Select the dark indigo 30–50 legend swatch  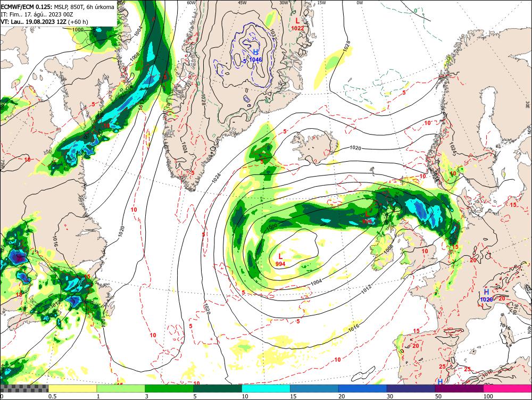[411, 388]
